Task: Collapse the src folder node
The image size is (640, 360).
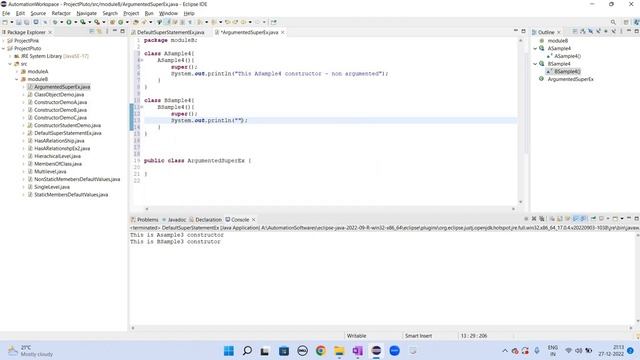Action: point(10,64)
